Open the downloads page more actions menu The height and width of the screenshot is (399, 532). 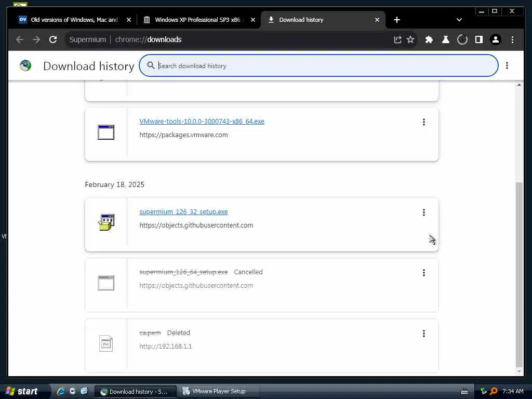507,65
